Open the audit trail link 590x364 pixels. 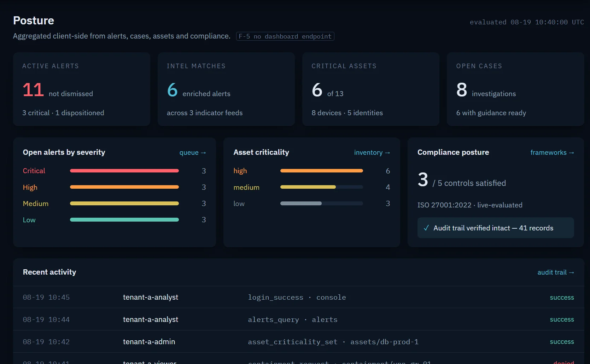(x=556, y=272)
